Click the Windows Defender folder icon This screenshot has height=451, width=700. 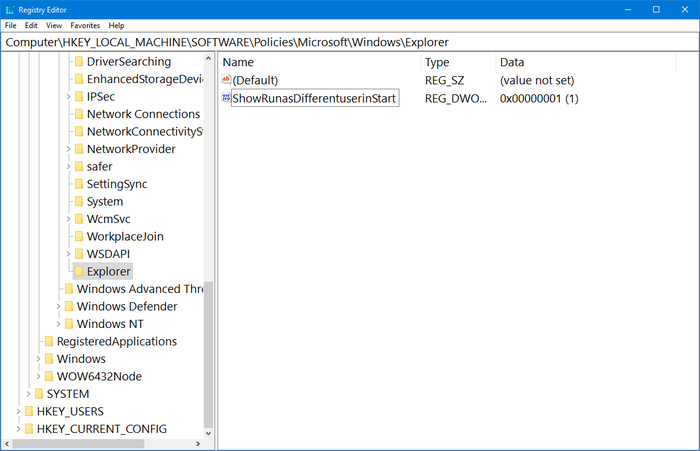click(x=69, y=306)
